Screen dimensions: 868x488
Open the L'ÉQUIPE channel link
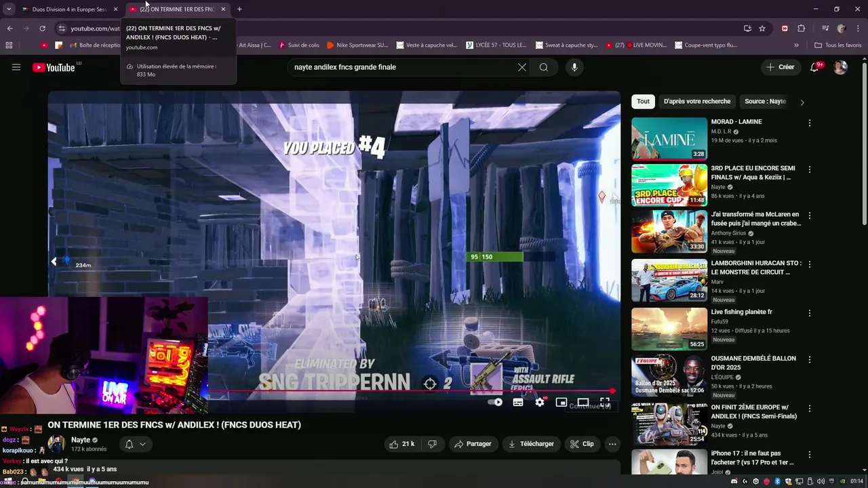point(722,377)
